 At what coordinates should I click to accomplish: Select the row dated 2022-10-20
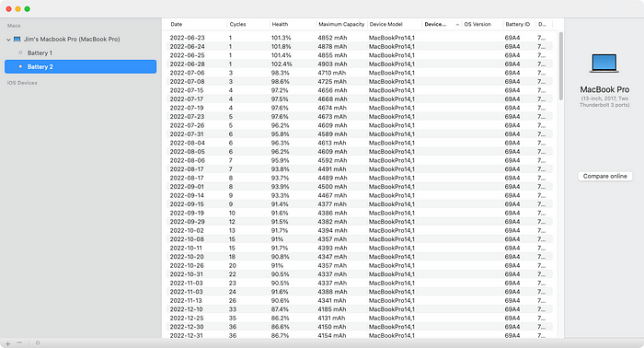click(x=360, y=257)
